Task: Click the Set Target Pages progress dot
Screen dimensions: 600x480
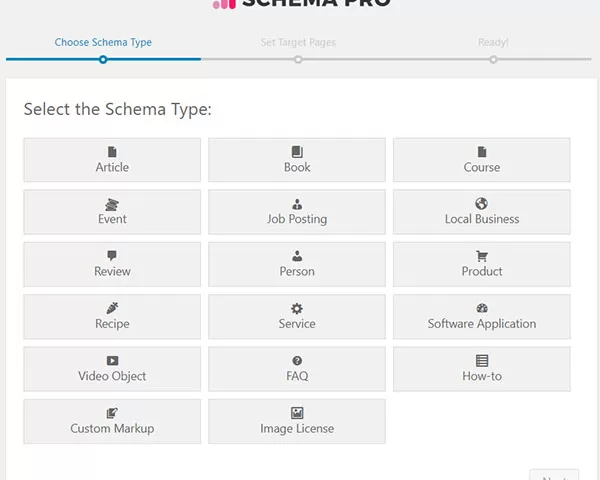Action: point(298,60)
